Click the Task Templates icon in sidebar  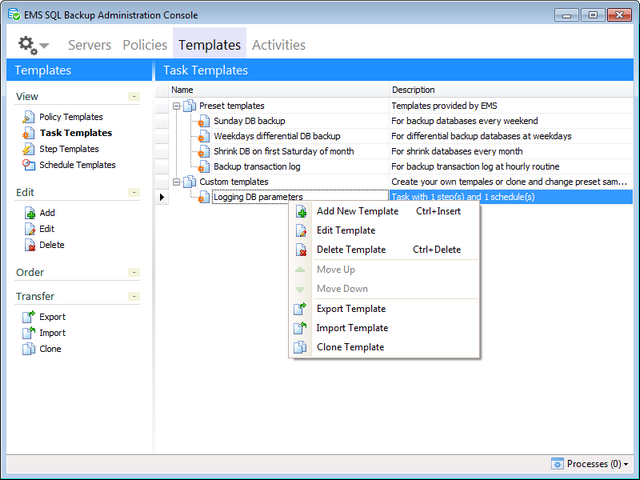[28, 133]
